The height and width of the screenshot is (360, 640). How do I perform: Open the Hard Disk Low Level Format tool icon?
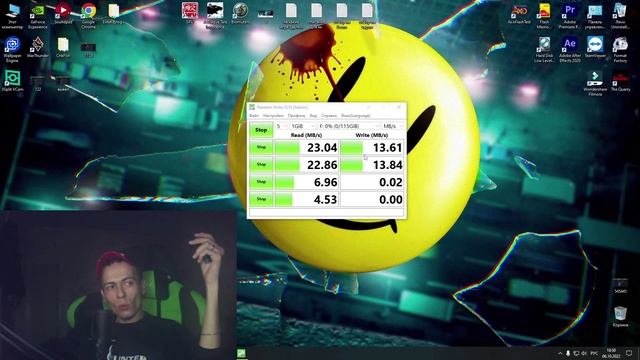(x=544, y=49)
